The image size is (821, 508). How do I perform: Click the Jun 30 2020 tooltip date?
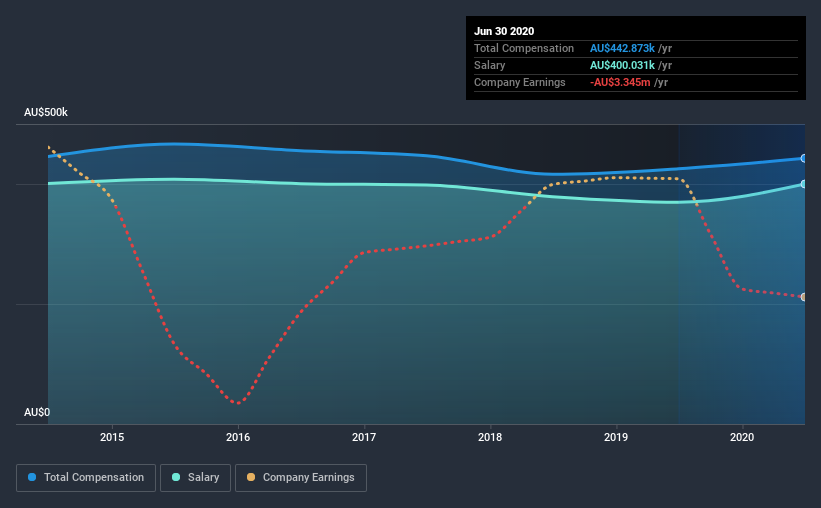504,31
